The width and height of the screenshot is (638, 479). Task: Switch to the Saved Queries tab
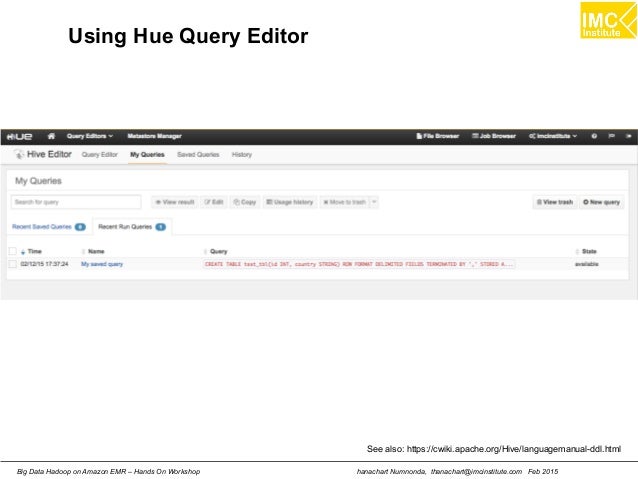pyautogui.click(x=198, y=155)
